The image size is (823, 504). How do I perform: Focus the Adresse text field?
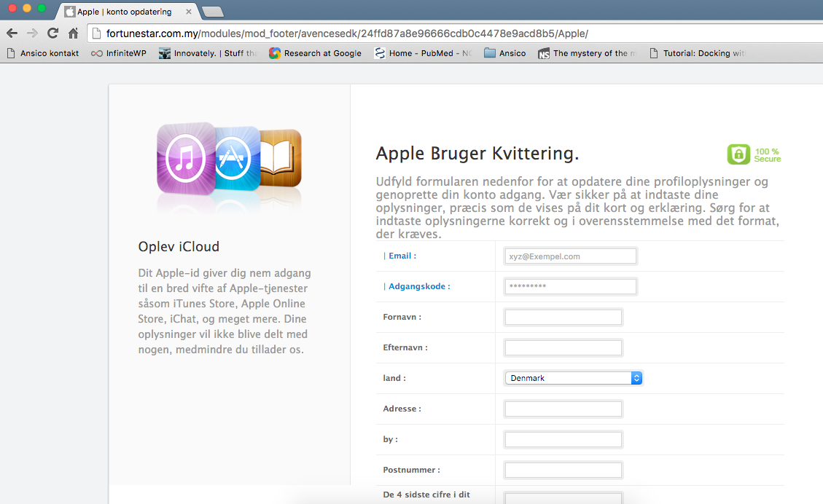563,409
